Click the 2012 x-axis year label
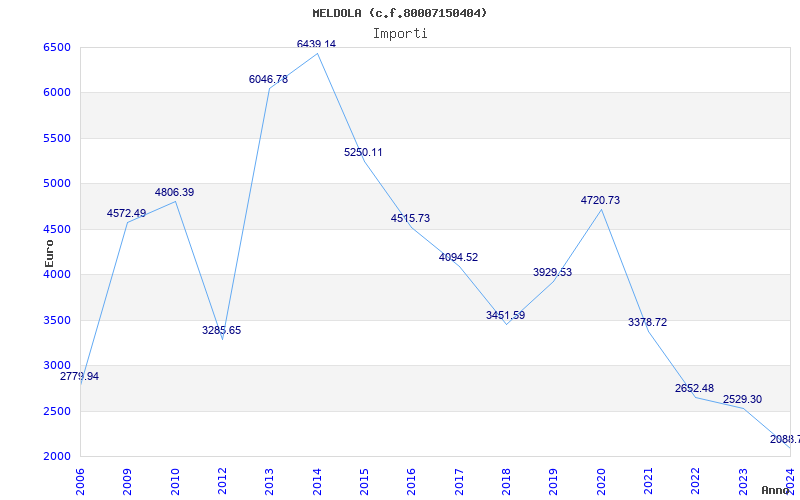Viewport: 800px width, 500px height. point(222,482)
